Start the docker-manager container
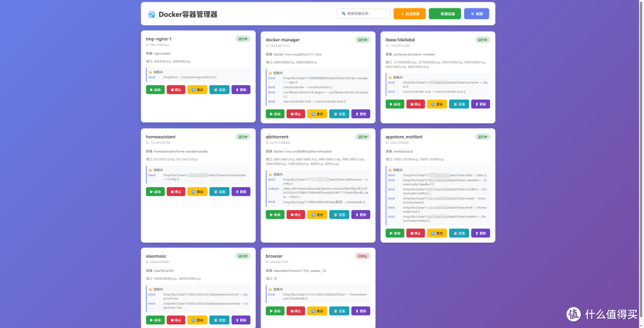 275,114
